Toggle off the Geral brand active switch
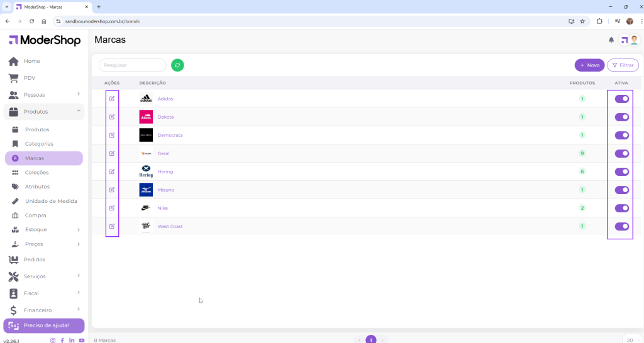The width and height of the screenshot is (644, 343). pyautogui.click(x=621, y=153)
